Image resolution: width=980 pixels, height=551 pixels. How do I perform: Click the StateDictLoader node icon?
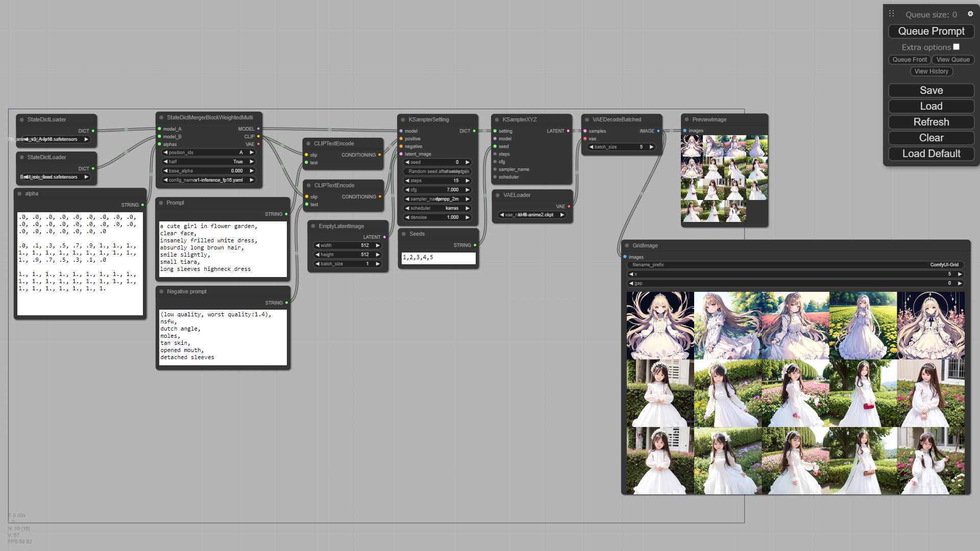(21, 119)
